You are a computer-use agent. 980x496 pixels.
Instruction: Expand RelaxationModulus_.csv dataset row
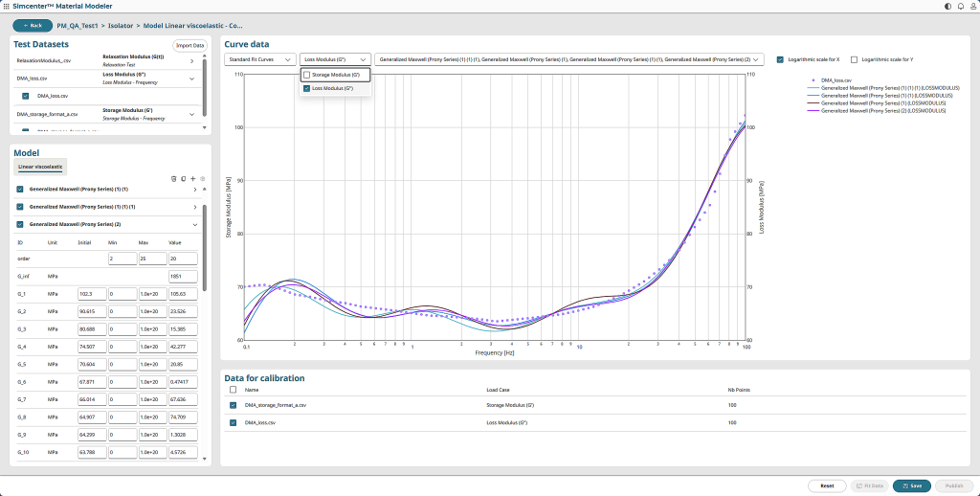click(191, 61)
